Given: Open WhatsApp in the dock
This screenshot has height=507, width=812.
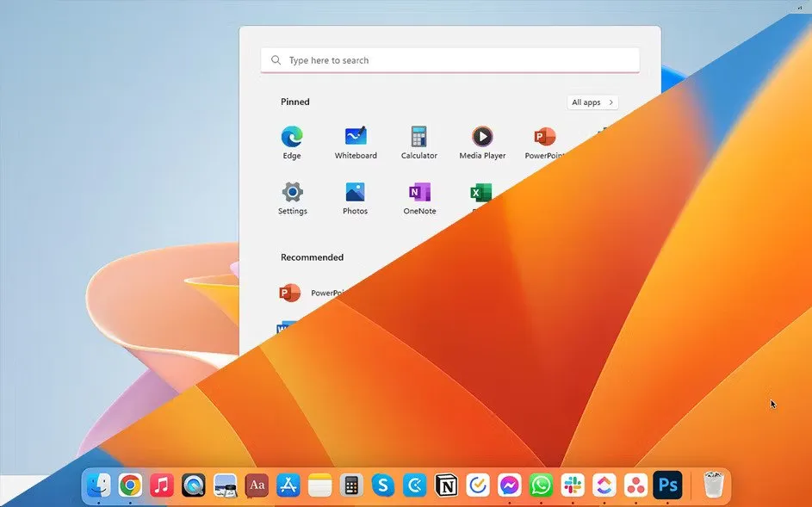Looking at the screenshot, I should click(x=541, y=485).
